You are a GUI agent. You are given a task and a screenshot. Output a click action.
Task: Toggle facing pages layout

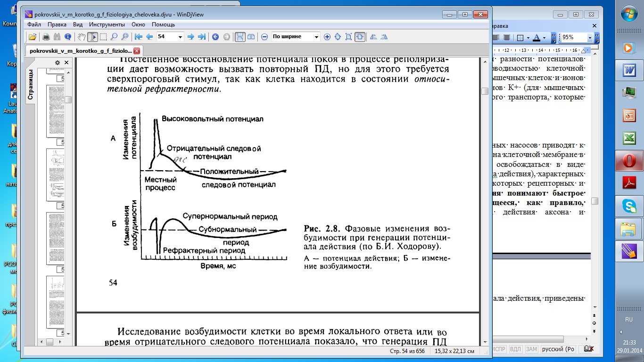[x=251, y=37]
